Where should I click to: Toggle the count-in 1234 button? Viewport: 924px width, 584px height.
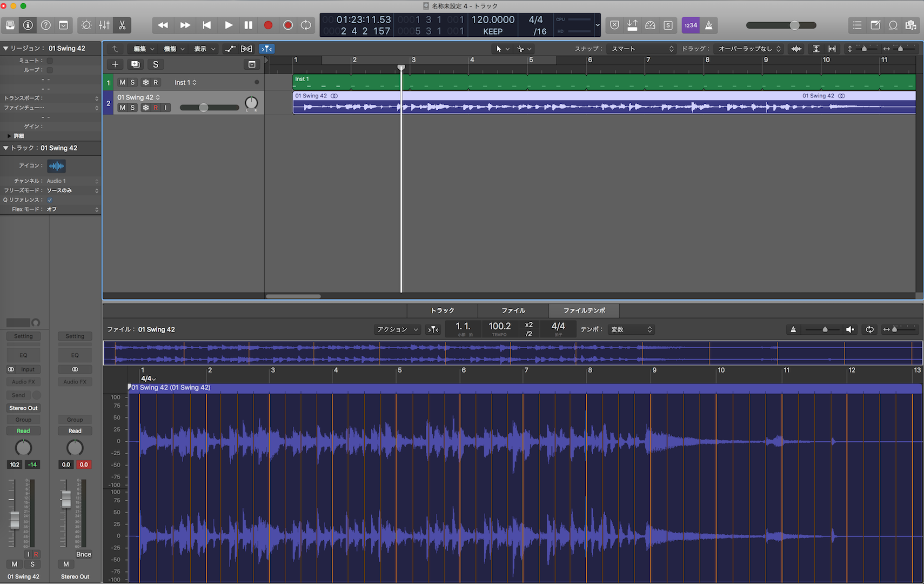(691, 25)
